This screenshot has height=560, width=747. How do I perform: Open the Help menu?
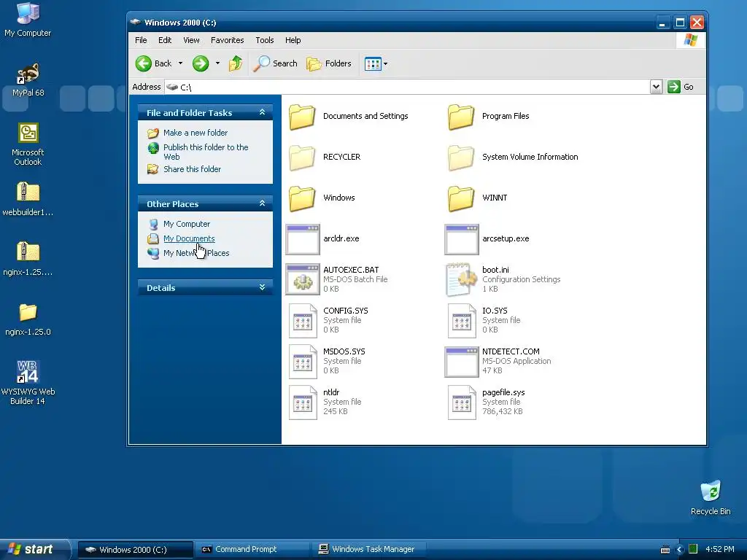[x=293, y=40]
